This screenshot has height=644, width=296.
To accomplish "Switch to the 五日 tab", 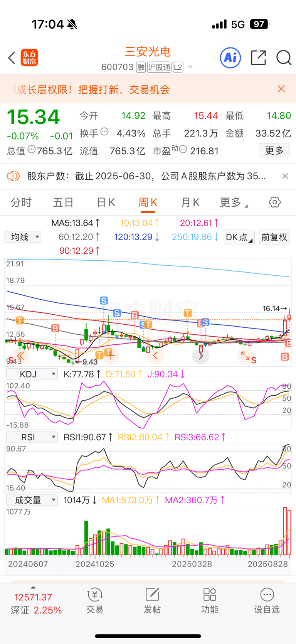I will pyautogui.click(x=63, y=202).
